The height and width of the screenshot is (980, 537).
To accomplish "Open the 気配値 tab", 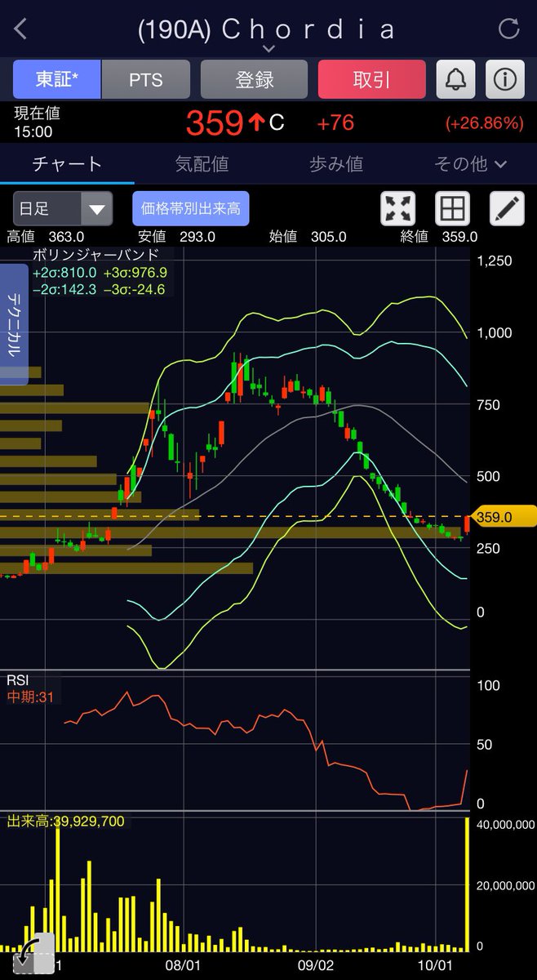I will [202, 164].
